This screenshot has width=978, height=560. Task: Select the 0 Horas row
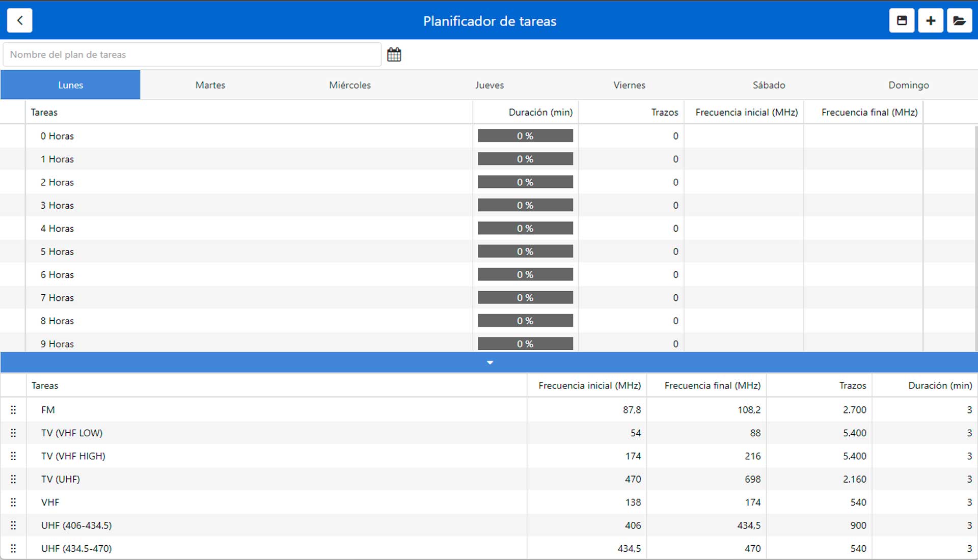(x=487, y=136)
